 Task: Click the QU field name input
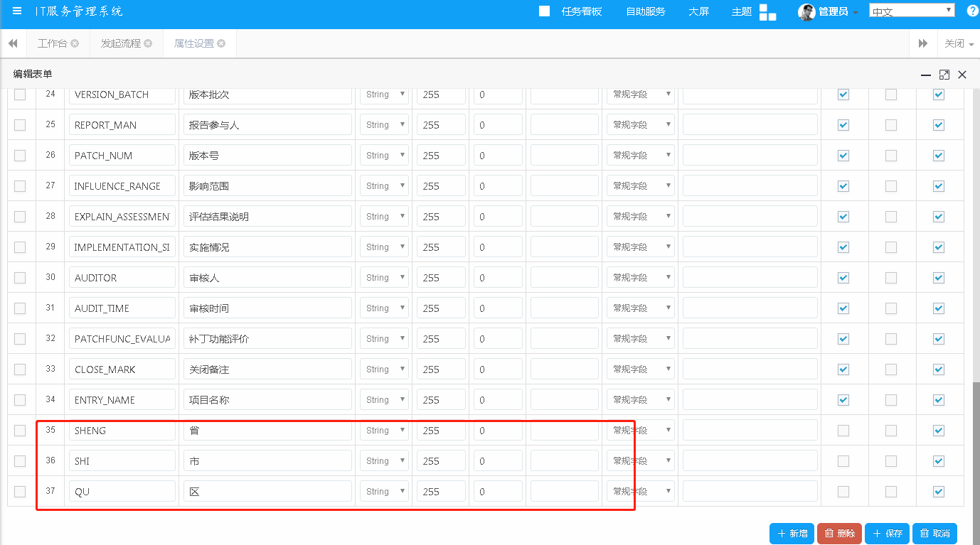tap(122, 492)
